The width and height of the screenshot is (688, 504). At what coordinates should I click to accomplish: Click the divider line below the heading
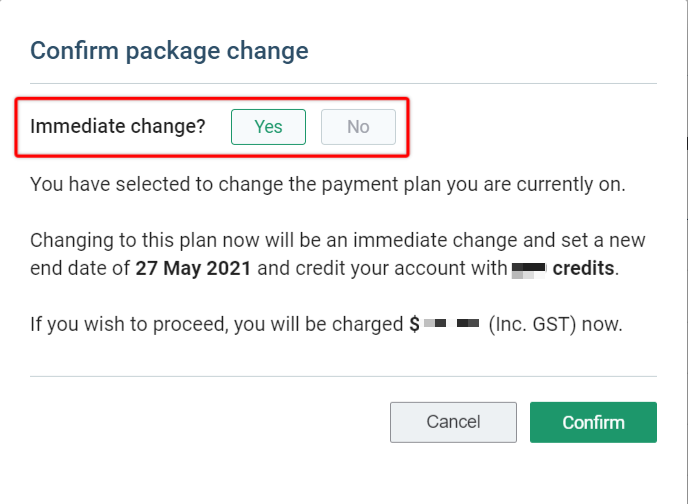coord(343,83)
